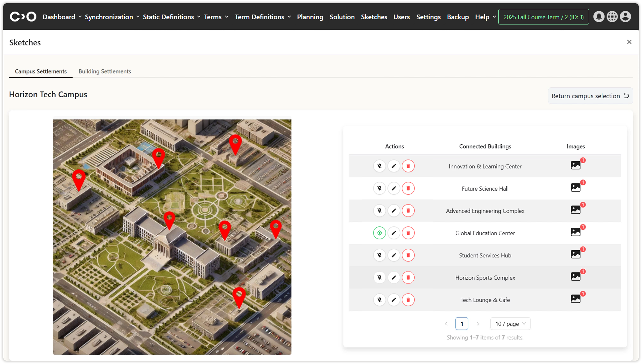Expand the Term Definitions dropdown
The image size is (642, 364).
point(262,17)
